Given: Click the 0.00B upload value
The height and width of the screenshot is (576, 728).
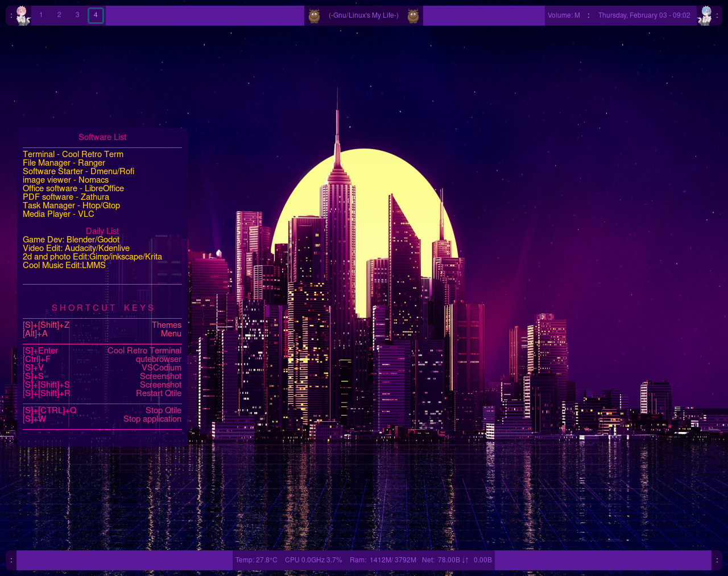Looking at the screenshot, I should tap(482, 560).
